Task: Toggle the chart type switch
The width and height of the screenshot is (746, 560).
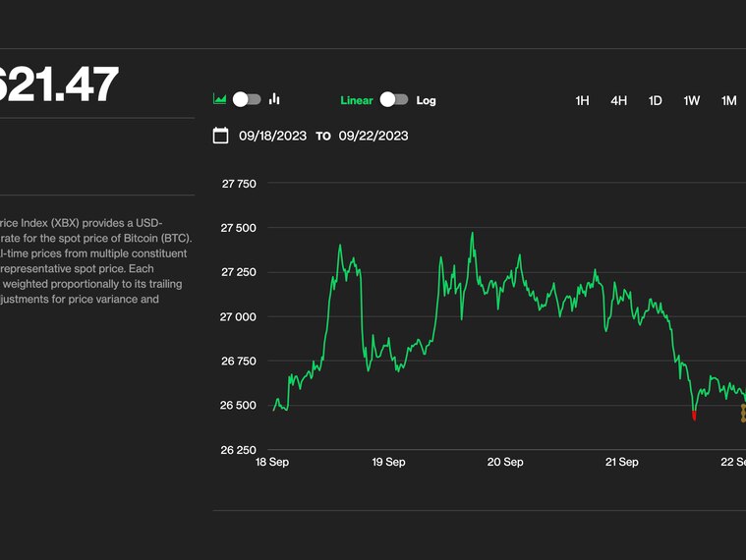Action: point(247,99)
